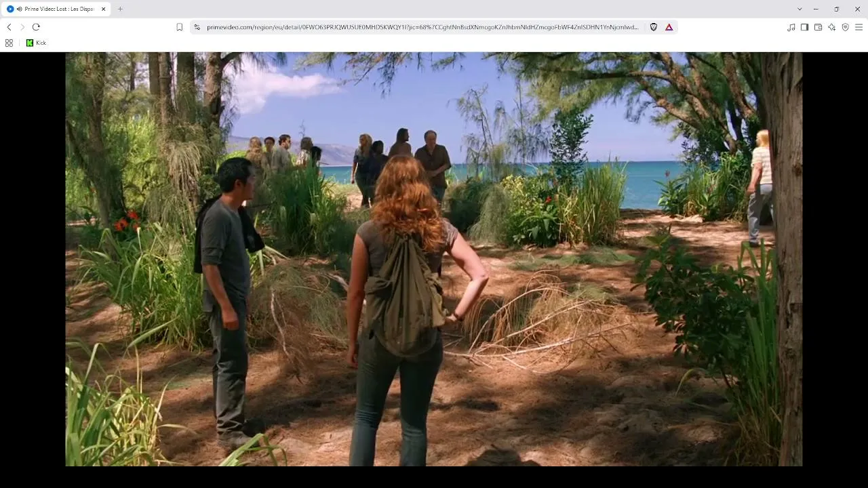
Task: Launch the Leo AI assistant
Action: pos(831,27)
